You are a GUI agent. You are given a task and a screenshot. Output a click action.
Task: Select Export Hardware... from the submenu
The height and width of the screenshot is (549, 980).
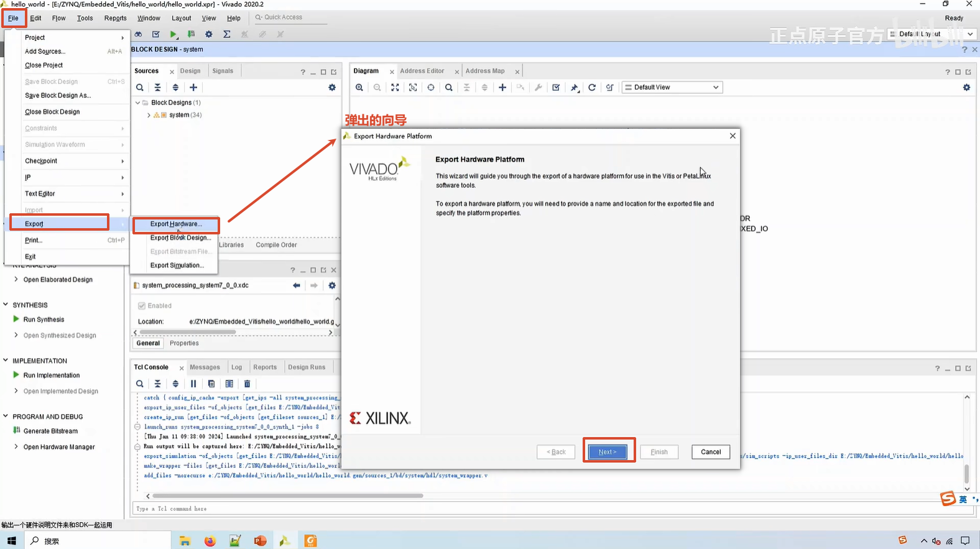pyautogui.click(x=176, y=224)
